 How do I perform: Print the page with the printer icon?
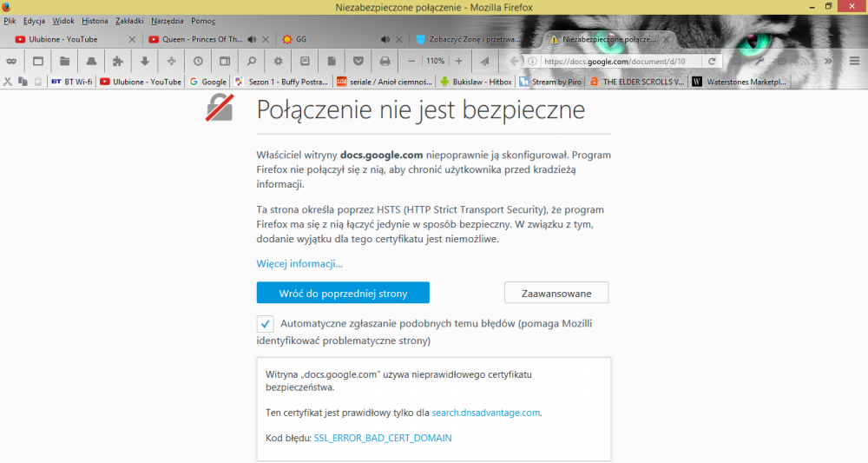pyautogui.click(x=385, y=62)
